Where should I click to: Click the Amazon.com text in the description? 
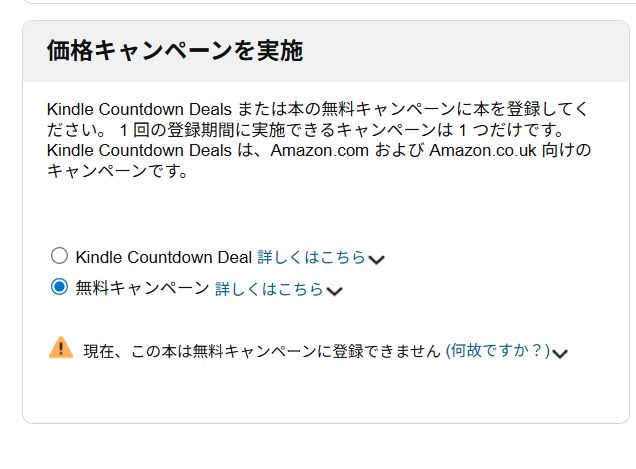click(323, 150)
